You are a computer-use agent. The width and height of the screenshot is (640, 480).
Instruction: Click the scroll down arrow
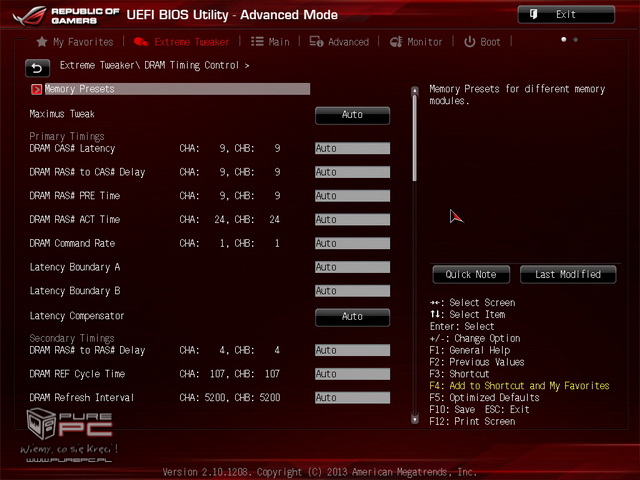[415, 419]
